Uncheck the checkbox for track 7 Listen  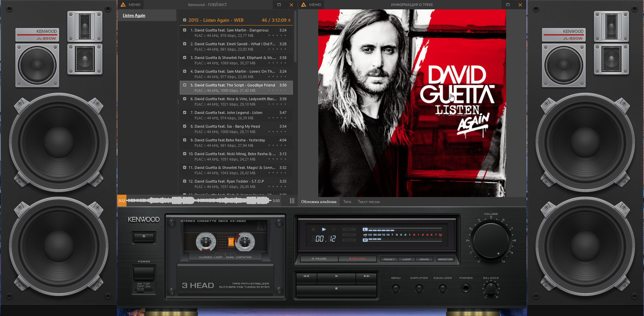[x=184, y=113]
